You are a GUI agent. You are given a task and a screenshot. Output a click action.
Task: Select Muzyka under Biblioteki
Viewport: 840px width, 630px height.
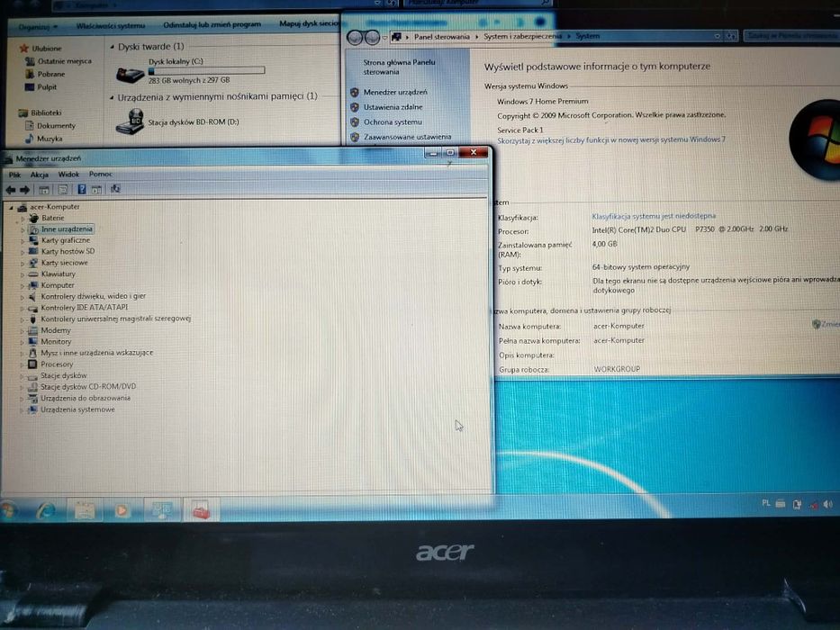(50, 139)
